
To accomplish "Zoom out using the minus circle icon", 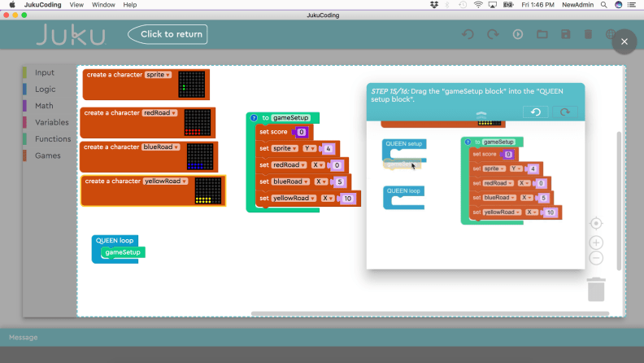I will tap(596, 258).
